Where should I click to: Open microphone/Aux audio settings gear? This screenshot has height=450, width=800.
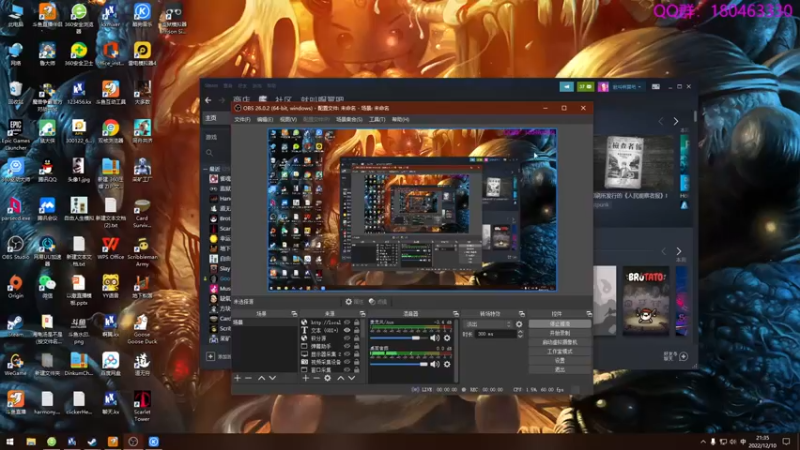[447, 338]
